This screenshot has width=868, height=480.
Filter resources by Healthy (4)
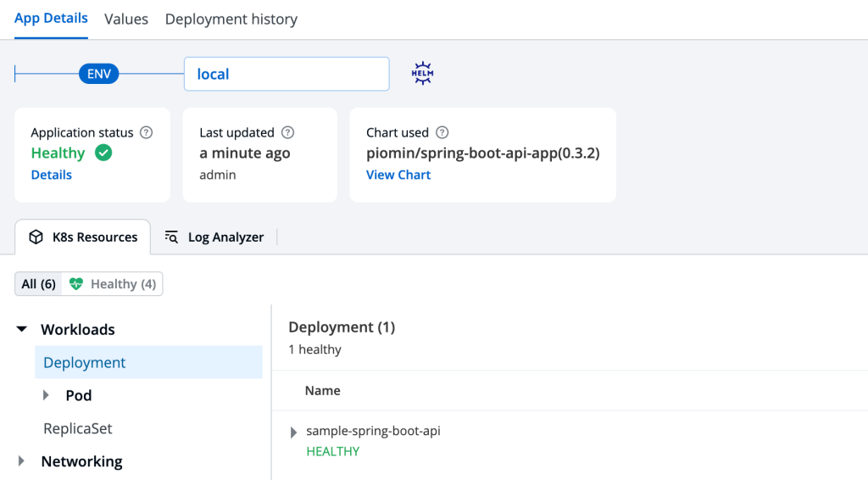pos(114,284)
